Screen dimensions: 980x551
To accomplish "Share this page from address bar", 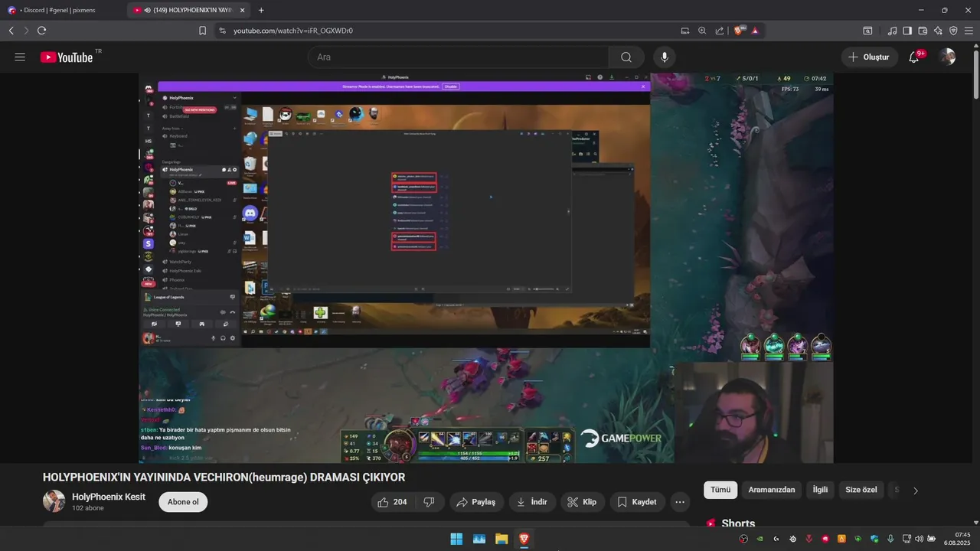I will 719,31.
